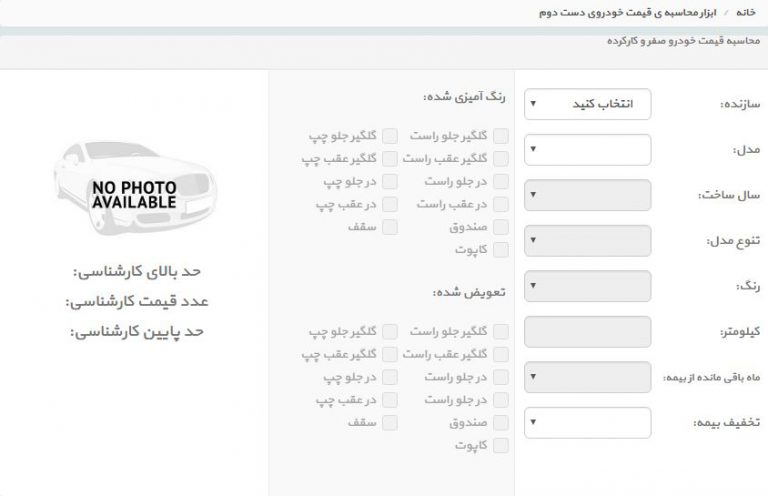
Task: Expand the رنگ (color) dropdown
Action: pyautogui.click(x=587, y=286)
